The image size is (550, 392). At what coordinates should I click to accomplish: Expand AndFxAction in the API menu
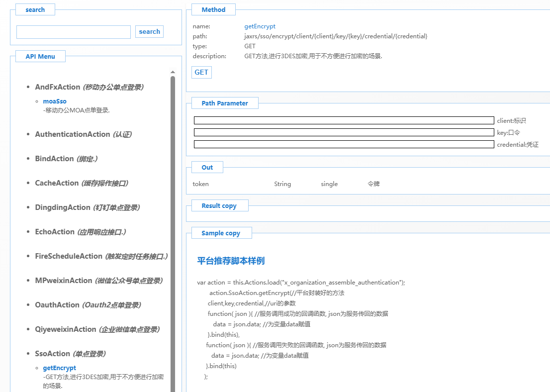click(x=58, y=87)
